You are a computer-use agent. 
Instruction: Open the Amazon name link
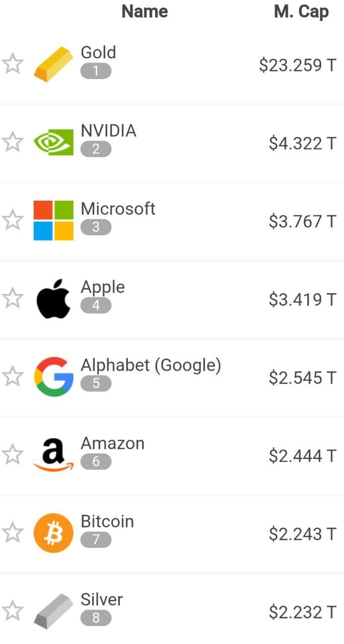tap(112, 443)
